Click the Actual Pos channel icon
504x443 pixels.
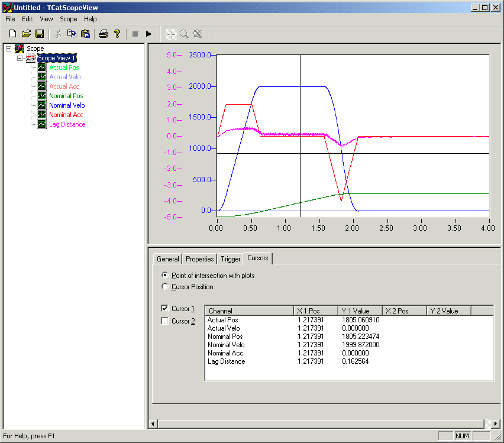click(x=42, y=67)
